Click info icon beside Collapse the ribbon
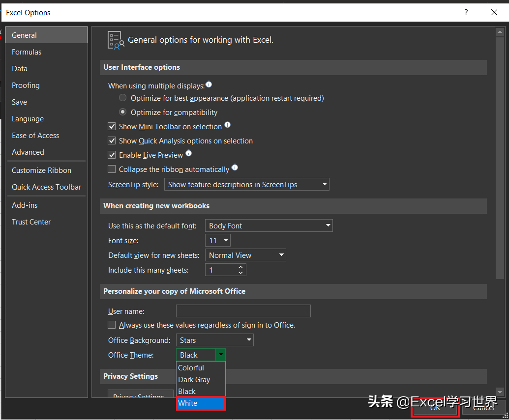Viewport: 509px width, 420px height. point(235,168)
